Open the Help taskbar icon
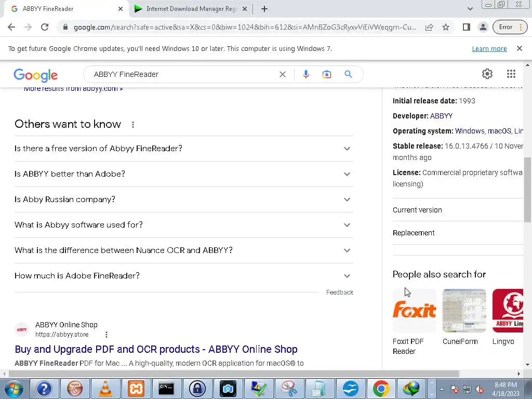Viewport: 532px width, 399px height. coord(44,389)
